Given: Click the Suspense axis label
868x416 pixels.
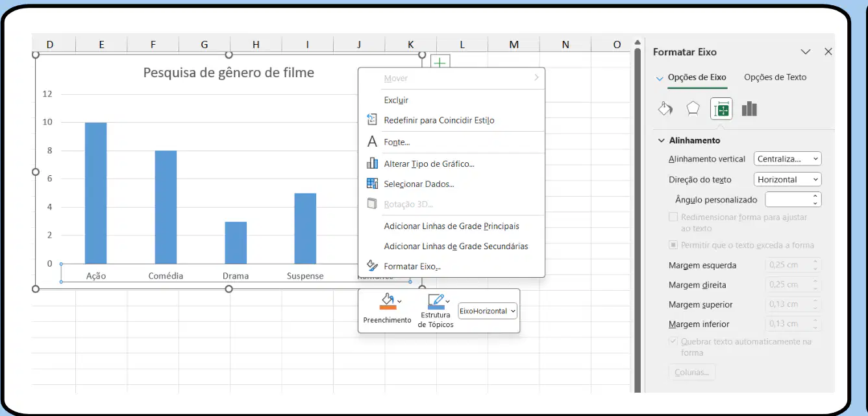Looking at the screenshot, I should [x=305, y=276].
